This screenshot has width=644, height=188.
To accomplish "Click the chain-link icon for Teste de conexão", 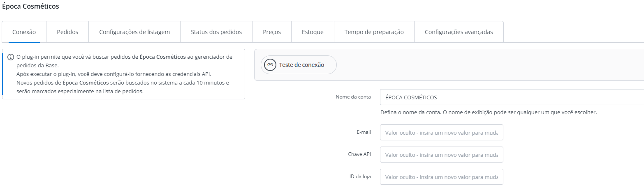I will (270, 65).
